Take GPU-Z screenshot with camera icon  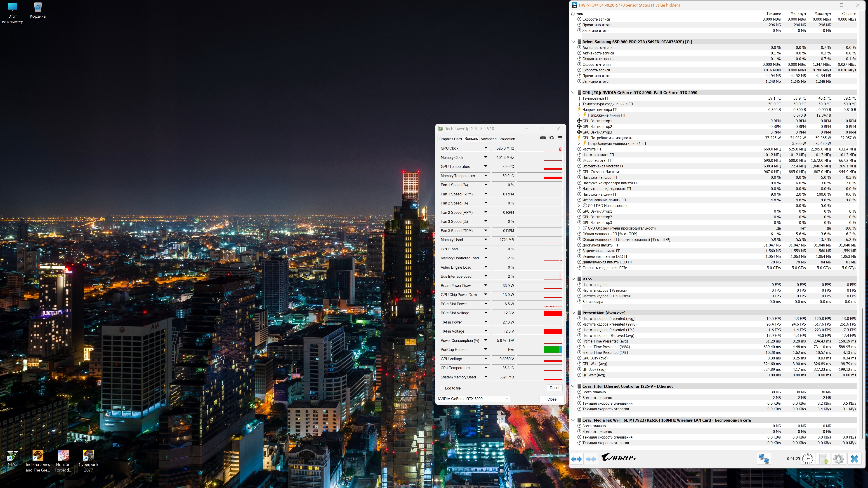point(542,138)
